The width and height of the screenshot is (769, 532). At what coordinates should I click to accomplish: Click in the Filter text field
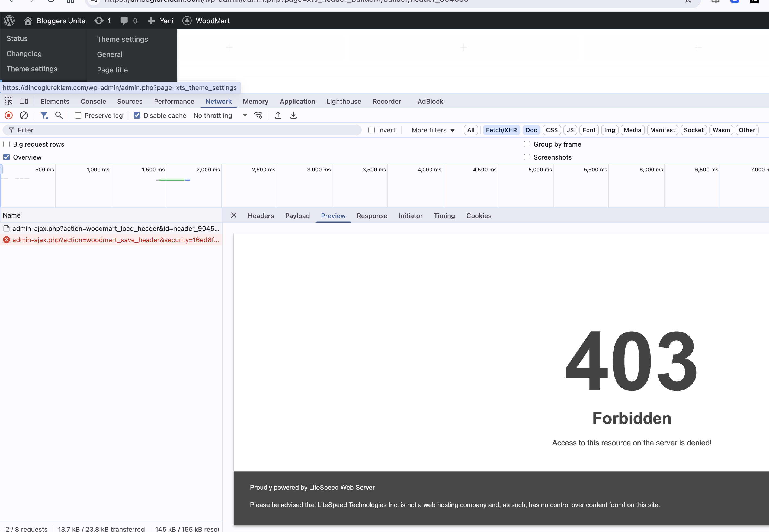click(187, 130)
